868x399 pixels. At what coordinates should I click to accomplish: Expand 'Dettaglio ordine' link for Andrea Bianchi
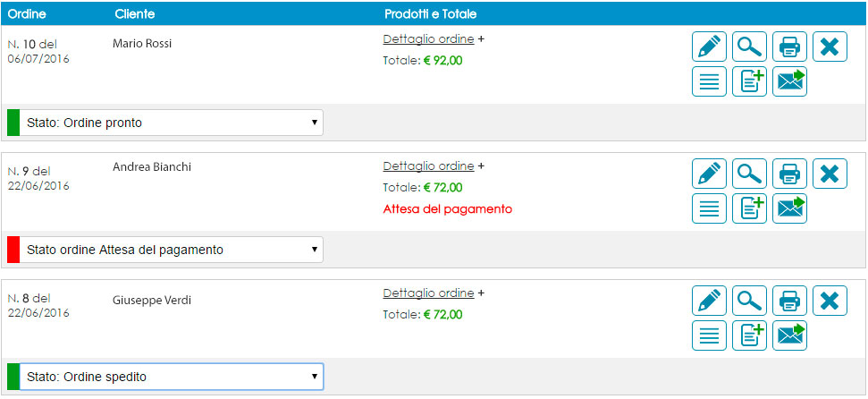[428, 166]
